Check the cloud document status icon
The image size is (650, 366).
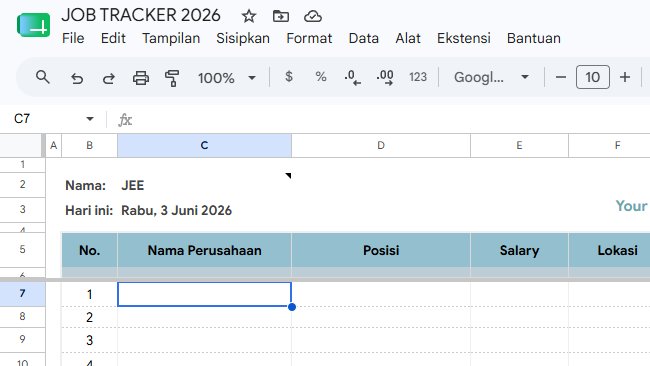[313, 16]
